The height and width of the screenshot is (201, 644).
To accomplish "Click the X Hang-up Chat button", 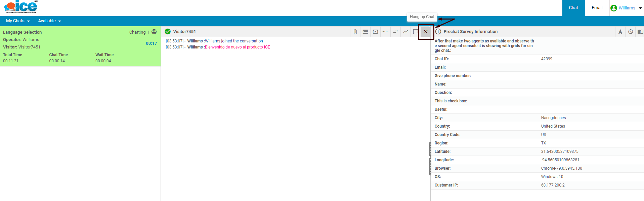I will tap(426, 32).
